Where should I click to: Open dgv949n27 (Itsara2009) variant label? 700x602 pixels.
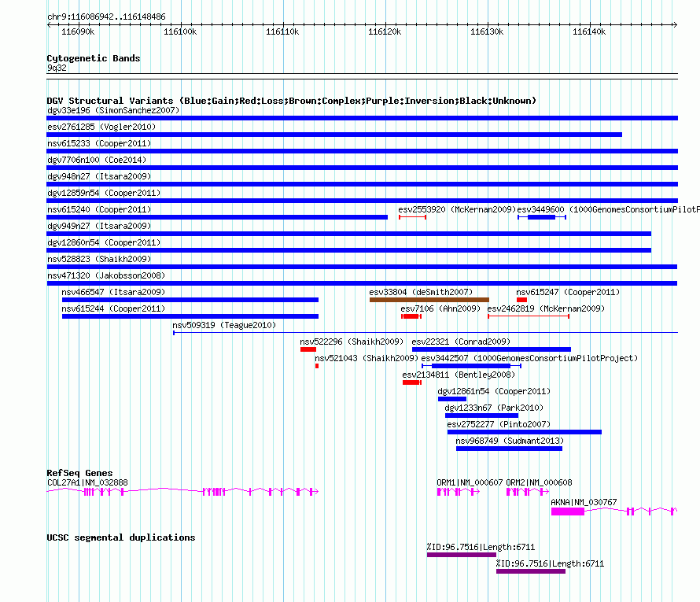(99, 226)
